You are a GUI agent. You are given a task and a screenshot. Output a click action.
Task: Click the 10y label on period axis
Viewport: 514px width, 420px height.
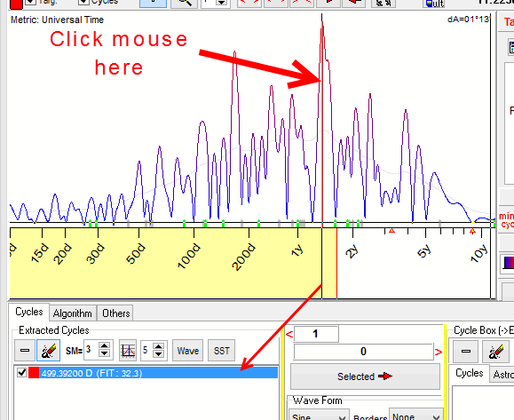click(x=478, y=253)
